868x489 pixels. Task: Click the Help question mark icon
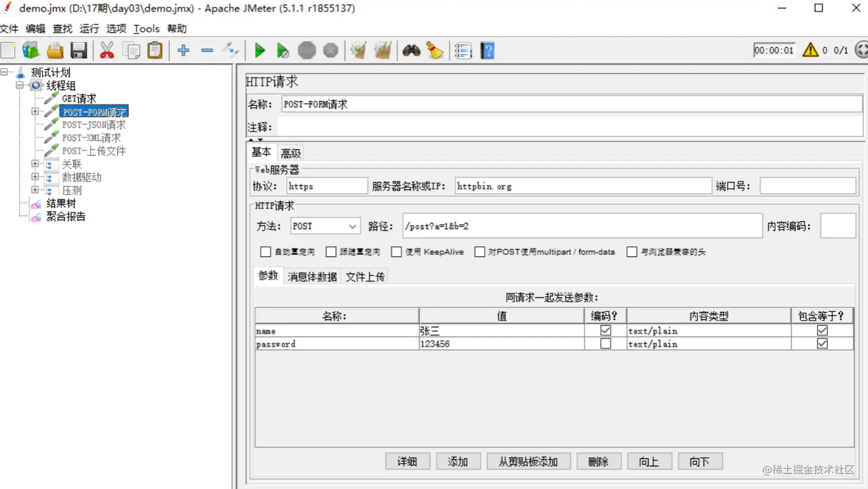(x=487, y=51)
